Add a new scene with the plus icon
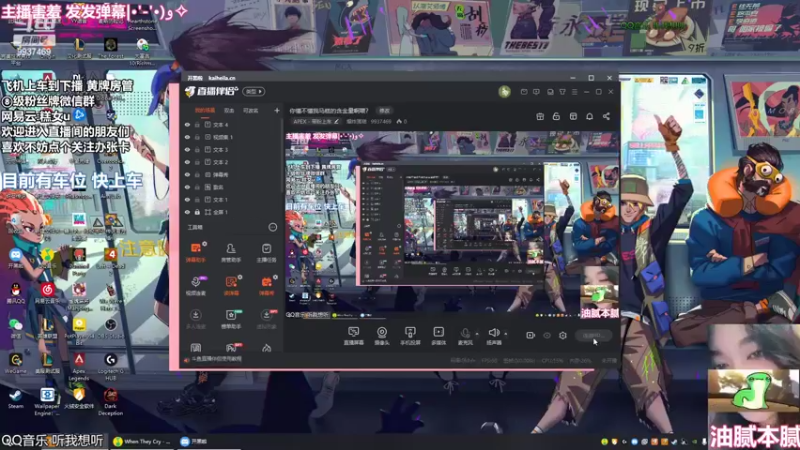This screenshot has width=800, height=450. point(277,110)
